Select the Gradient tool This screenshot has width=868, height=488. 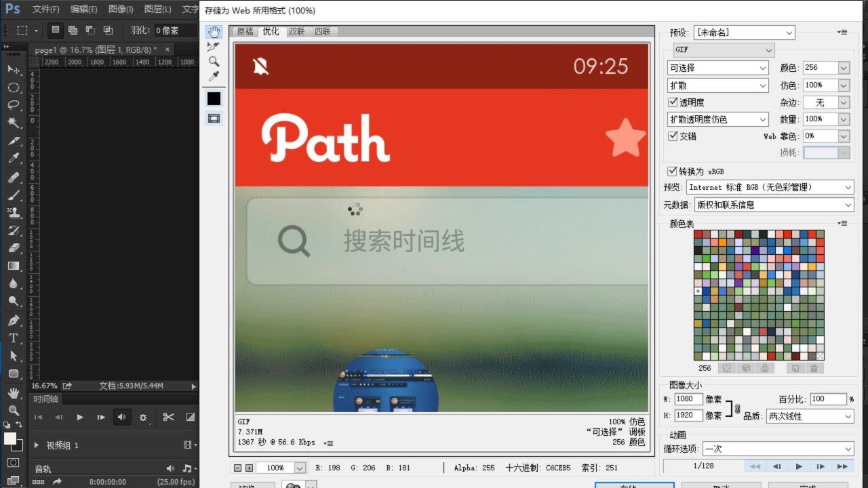(x=13, y=266)
